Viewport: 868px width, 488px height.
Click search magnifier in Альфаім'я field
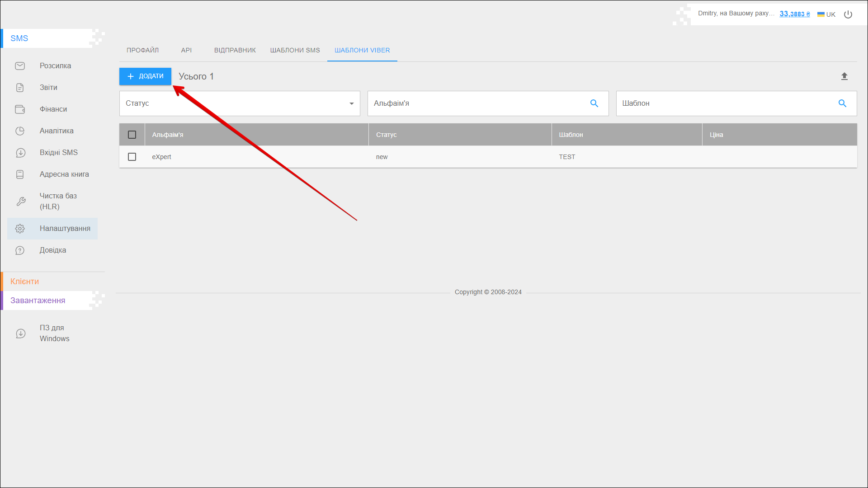click(x=594, y=103)
